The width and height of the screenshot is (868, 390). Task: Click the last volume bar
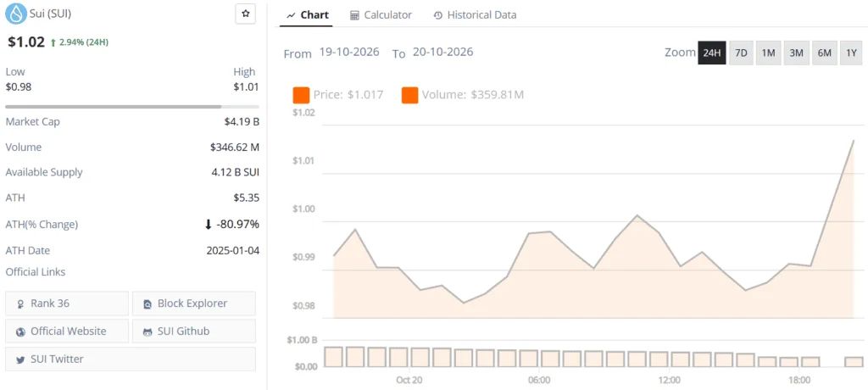tap(854, 362)
